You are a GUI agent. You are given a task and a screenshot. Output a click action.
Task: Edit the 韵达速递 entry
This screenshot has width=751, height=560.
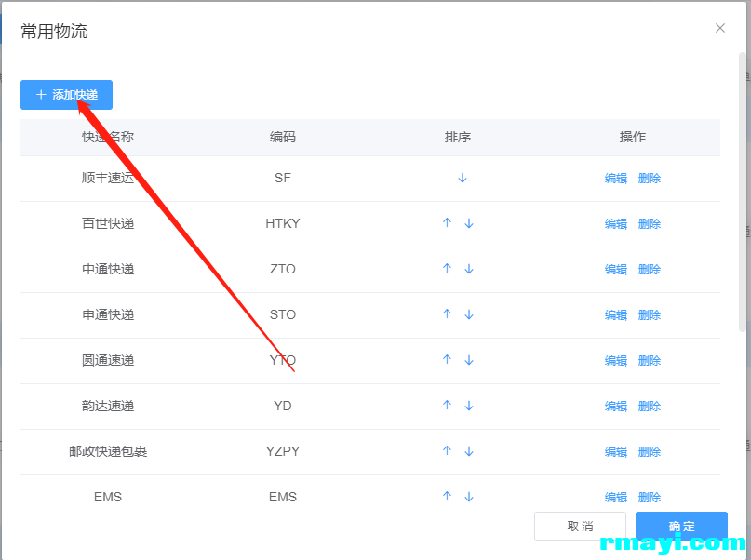click(x=616, y=407)
